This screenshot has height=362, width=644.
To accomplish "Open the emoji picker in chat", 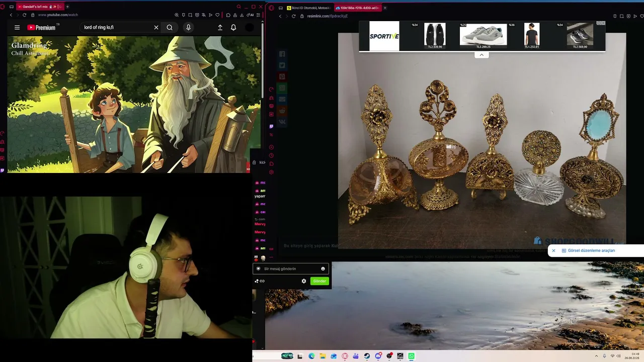I will coord(323,268).
